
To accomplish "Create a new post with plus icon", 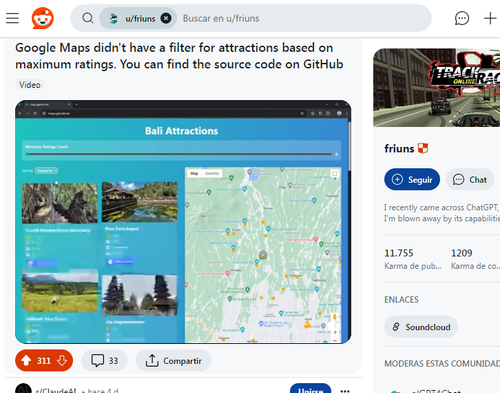I will [x=490, y=18].
